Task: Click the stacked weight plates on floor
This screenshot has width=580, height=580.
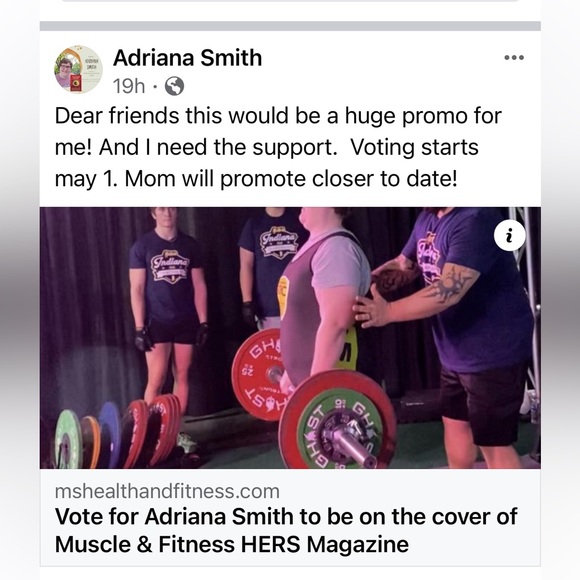Action: 118,433
